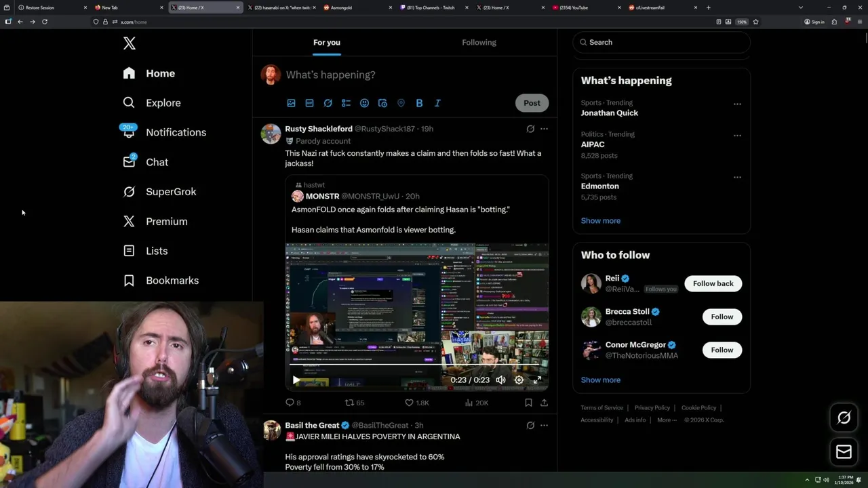Viewport: 868px width, 488px height.
Task: Click the Sign in button in the browser toolbar
Action: pyautogui.click(x=814, y=22)
